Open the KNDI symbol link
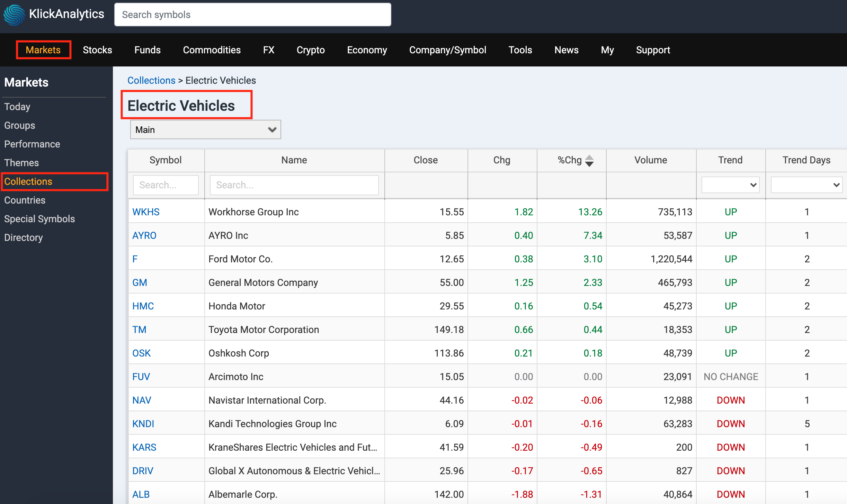Image resolution: width=847 pixels, height=504 pixels. coord(143,424)
